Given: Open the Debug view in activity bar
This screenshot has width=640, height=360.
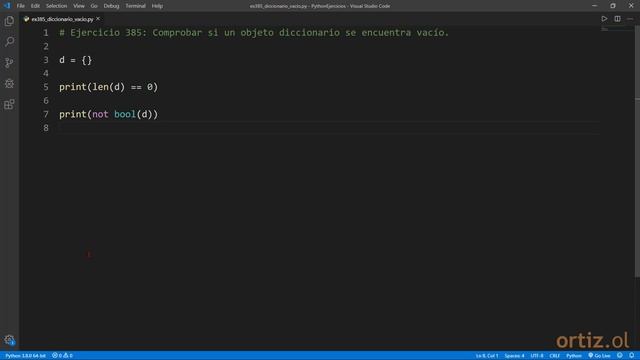Looking at the screenshot, I should pyautogui.click(x=9, y=84).
